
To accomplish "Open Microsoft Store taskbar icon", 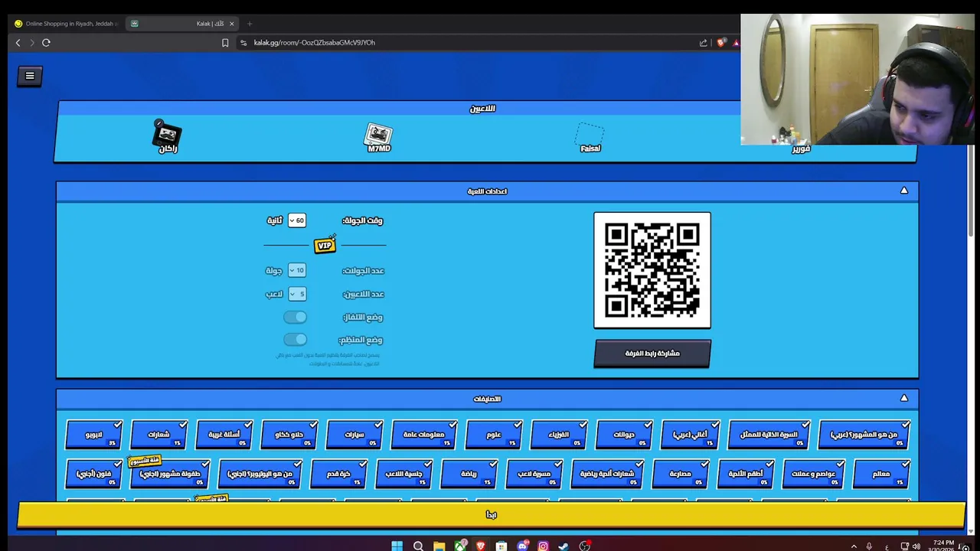I will click(501, 546).
